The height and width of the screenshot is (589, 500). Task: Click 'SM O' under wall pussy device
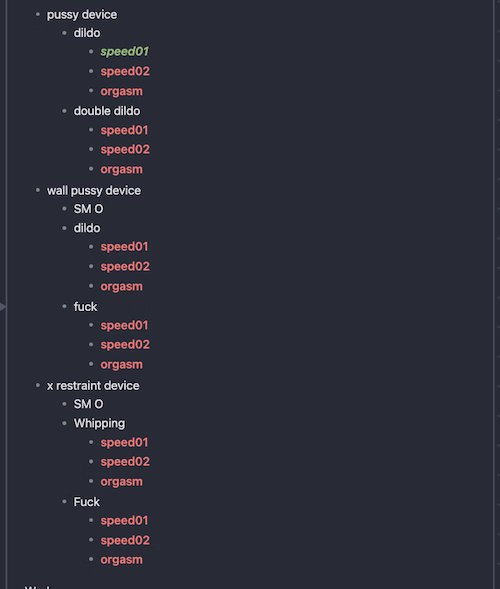tap(88, 209)
